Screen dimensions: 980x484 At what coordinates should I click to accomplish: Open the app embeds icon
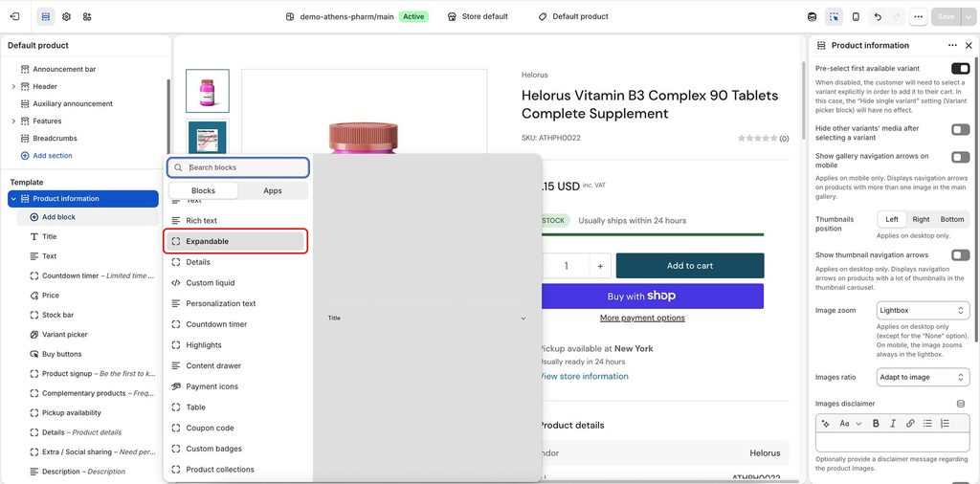(x=87, y=17)
